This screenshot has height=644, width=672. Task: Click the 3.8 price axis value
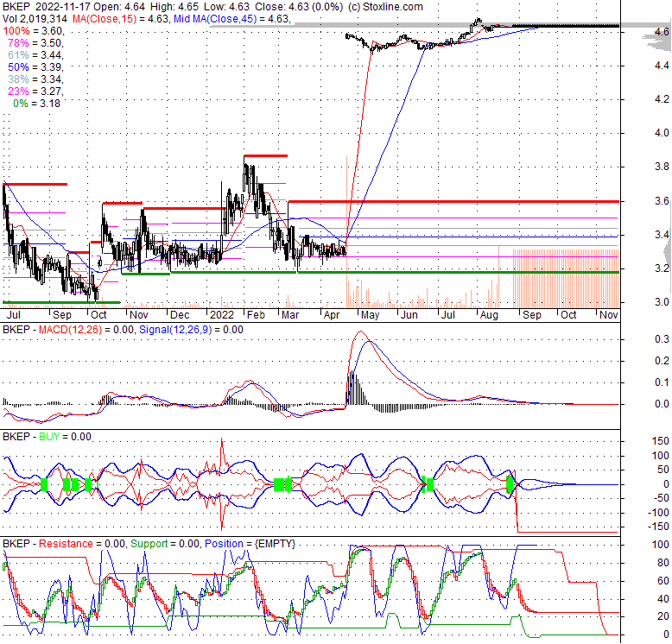point(662,167)
